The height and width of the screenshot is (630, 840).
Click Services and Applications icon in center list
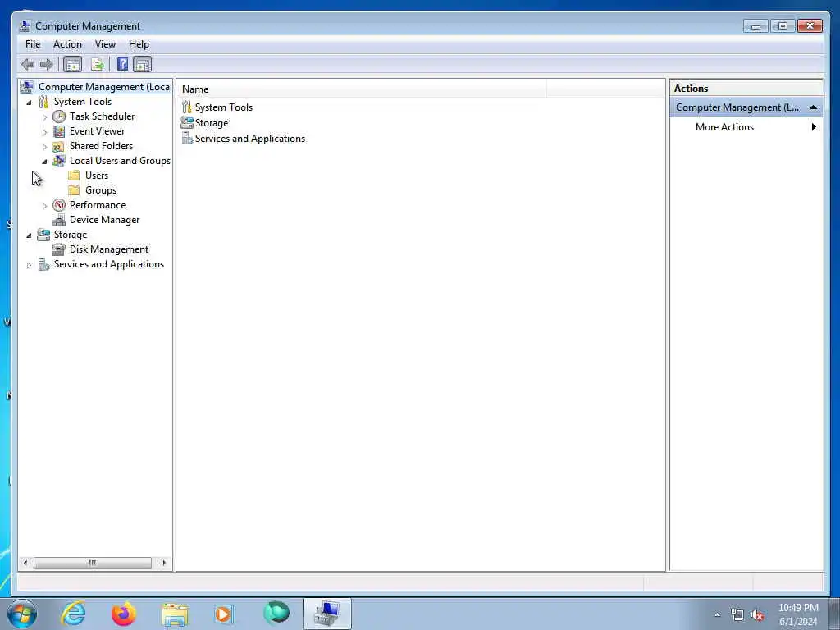pyautogui.click(x=187, y=138)
